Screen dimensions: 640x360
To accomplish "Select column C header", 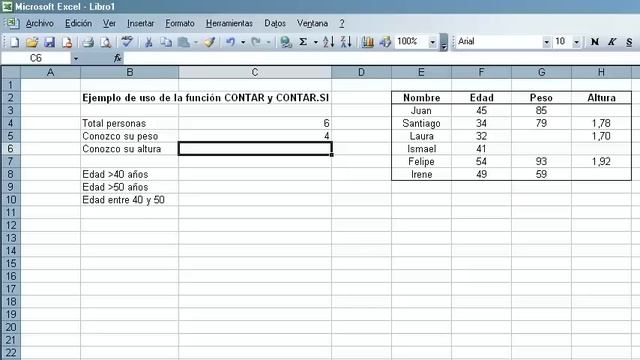I will coord(255,72).
